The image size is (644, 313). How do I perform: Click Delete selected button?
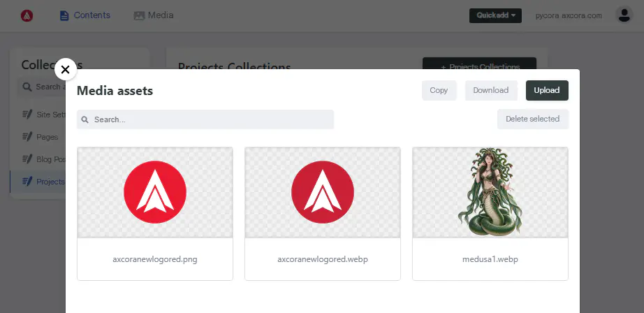tap(533, 119)
